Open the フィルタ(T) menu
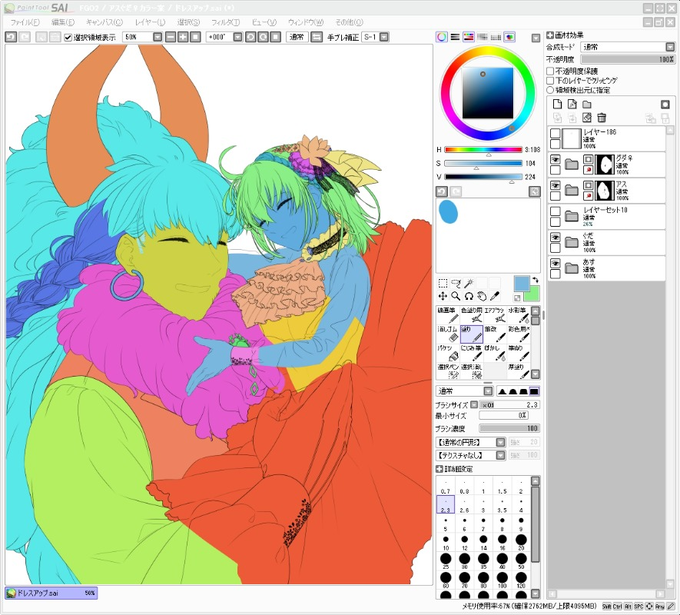 point(226,23)
